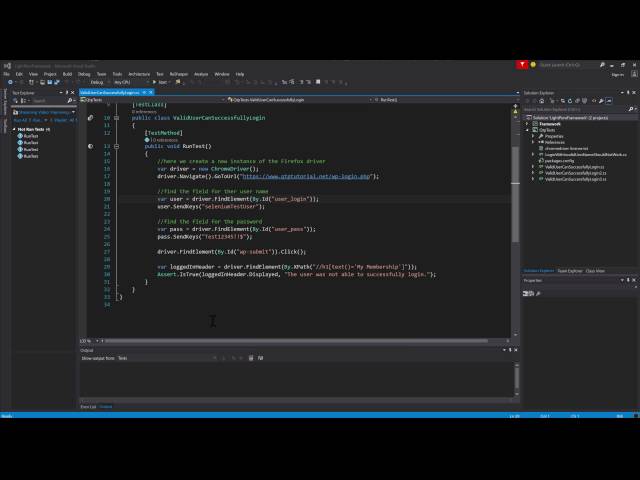This screenshot has width=640, height=480.
Task: Click the Test Explorer group-by icon
Action: tap(23, 100)
